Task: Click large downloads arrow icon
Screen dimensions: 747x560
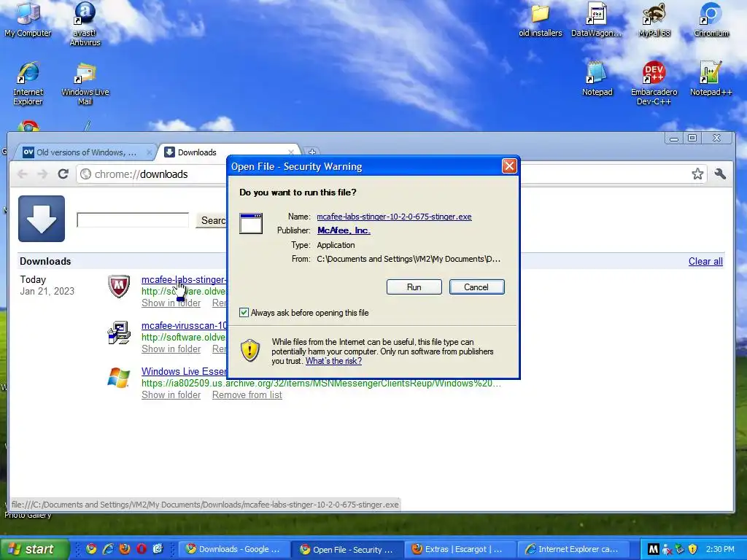Action: tap(42, 219)
